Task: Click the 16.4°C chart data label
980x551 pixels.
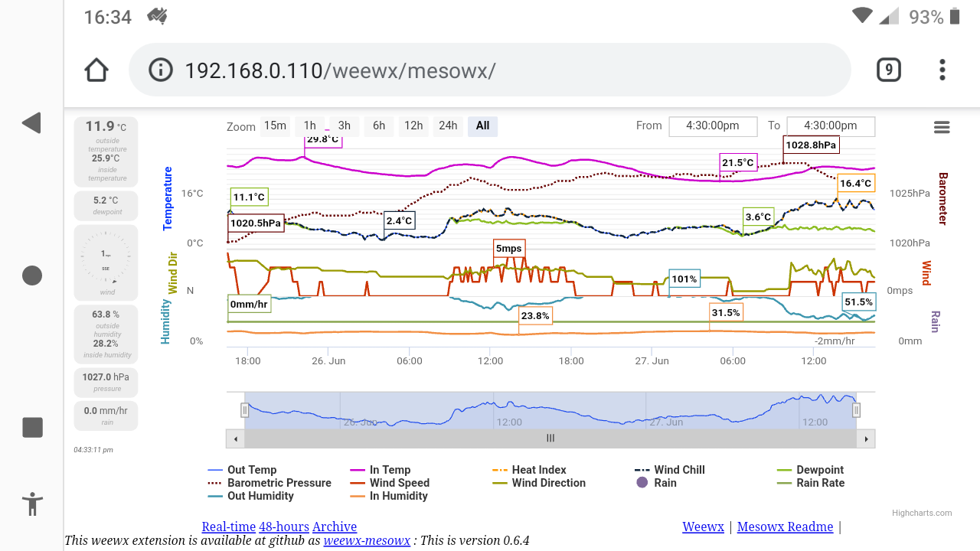Action: pyautogui.click(x=855, y=183)
